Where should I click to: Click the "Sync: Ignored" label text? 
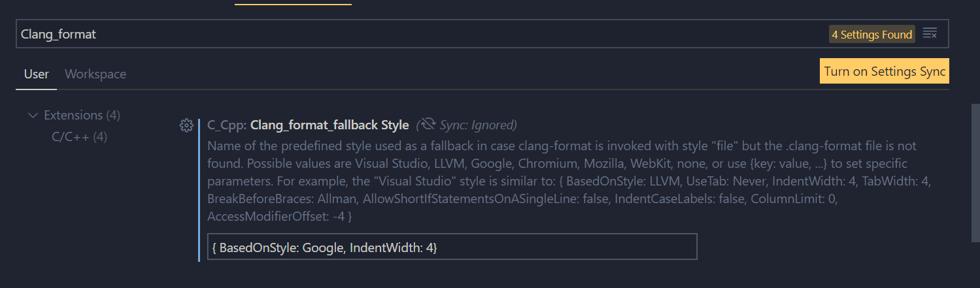point(478,124)
